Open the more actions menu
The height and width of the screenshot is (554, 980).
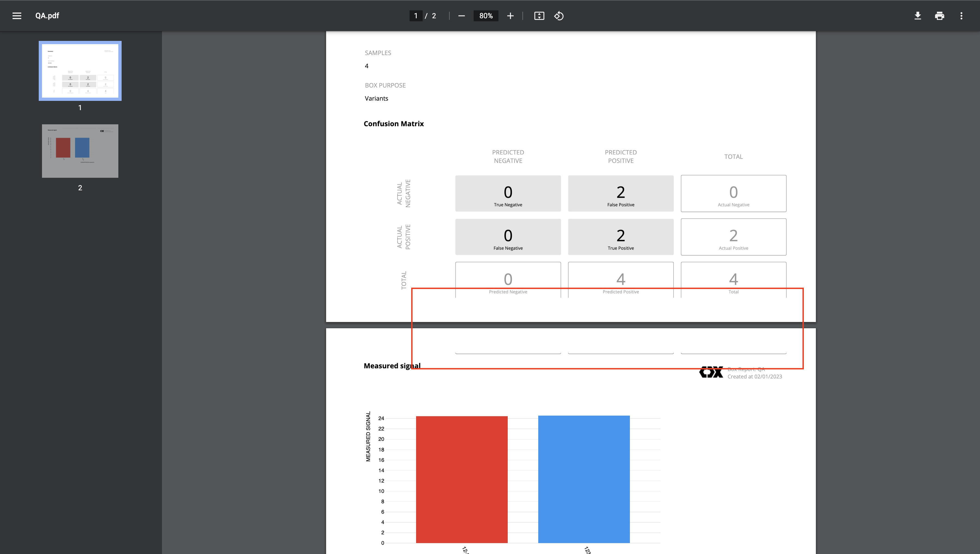point(961,16)
